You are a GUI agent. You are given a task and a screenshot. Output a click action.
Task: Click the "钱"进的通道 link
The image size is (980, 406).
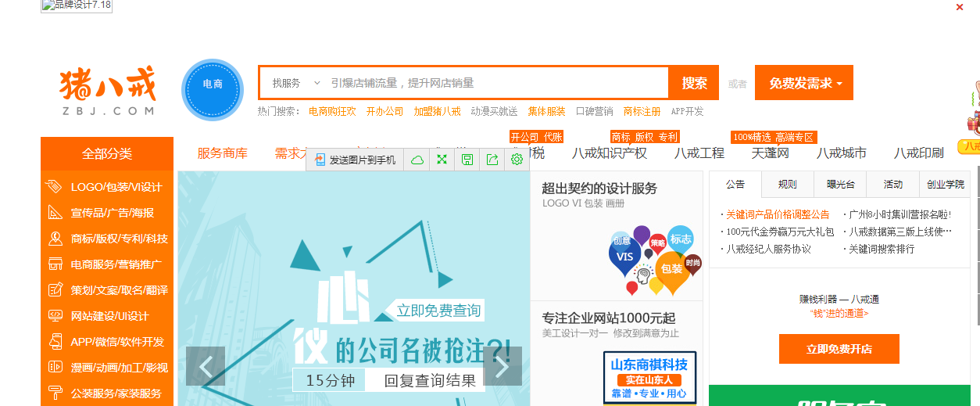(x=839, y=313)
